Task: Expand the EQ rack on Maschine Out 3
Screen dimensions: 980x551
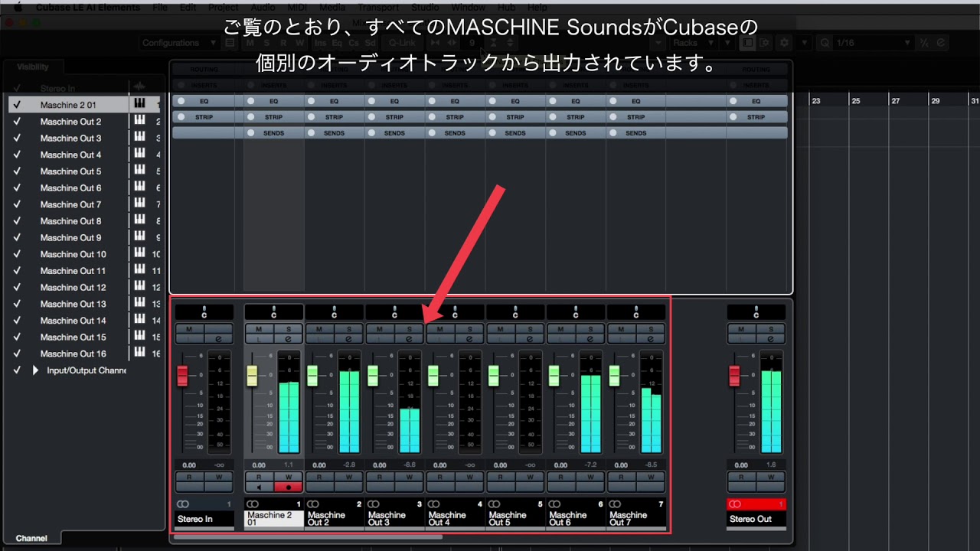Action: pyautogui.click(x=394, y=101)
